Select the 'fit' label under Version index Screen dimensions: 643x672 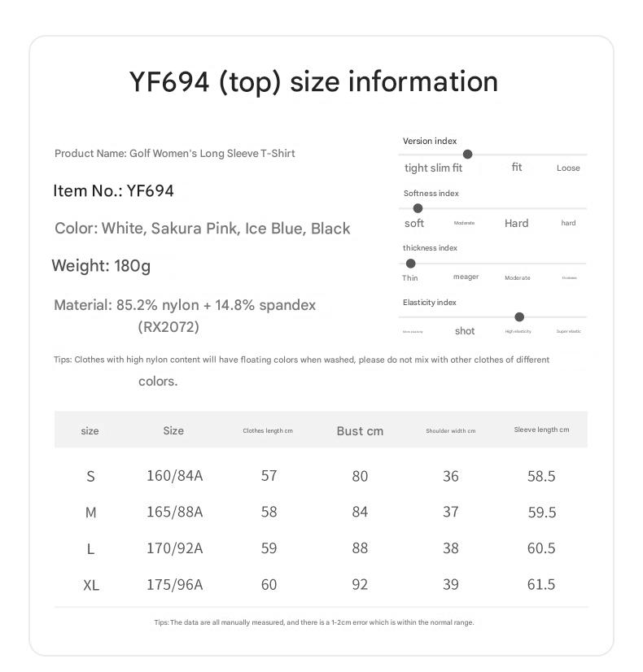(517, 167)
